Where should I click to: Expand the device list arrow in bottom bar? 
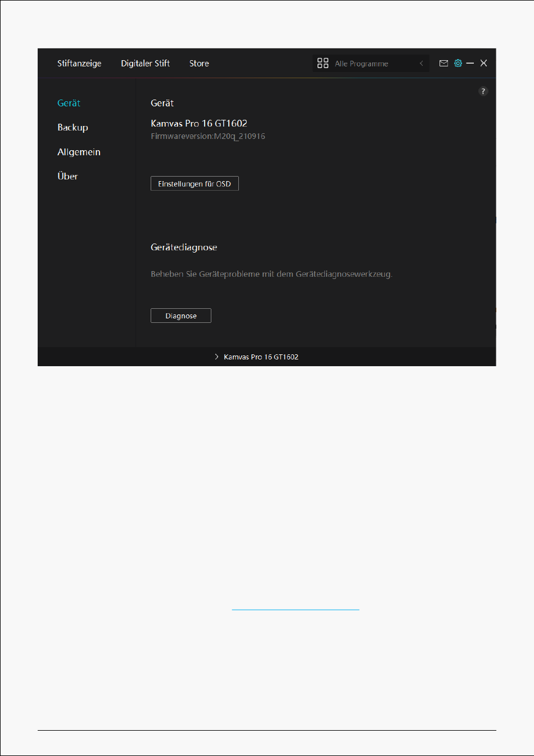click(216, 357)
